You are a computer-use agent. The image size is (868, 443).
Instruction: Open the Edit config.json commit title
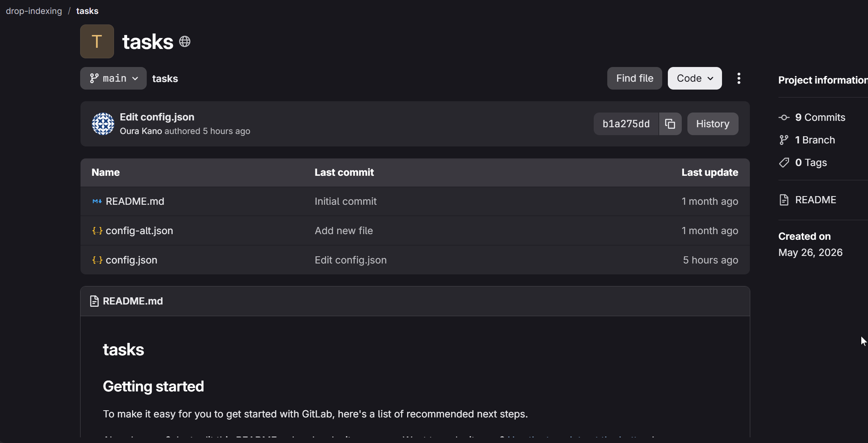click(157, 117)
